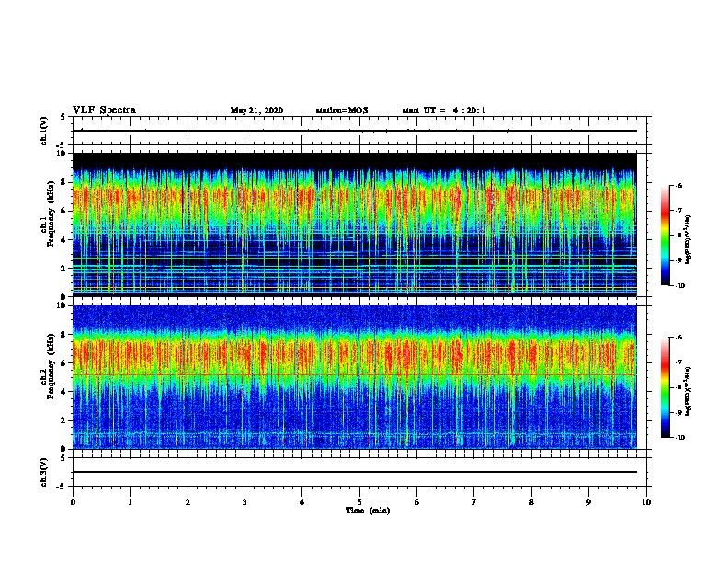Click the ch.3 voltage waveform trace
Screen dimensions: 728x563
(x=355, y=472)
